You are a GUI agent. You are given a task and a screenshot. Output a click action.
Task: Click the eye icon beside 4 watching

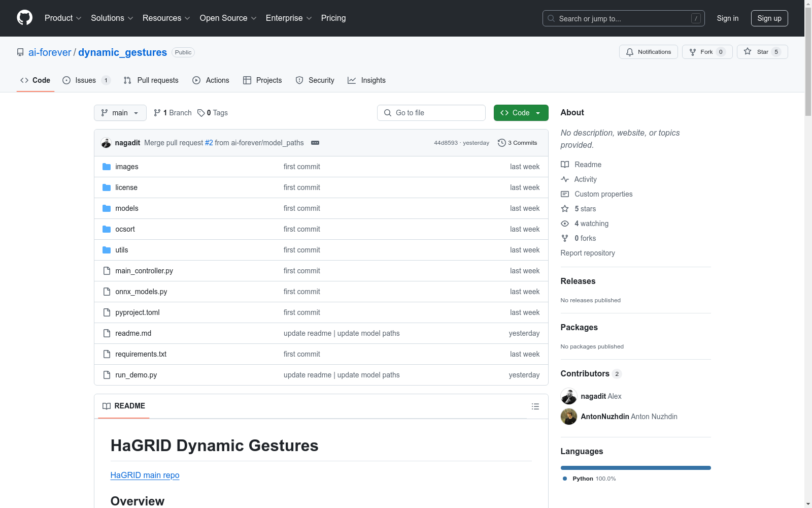pos(565,224)
